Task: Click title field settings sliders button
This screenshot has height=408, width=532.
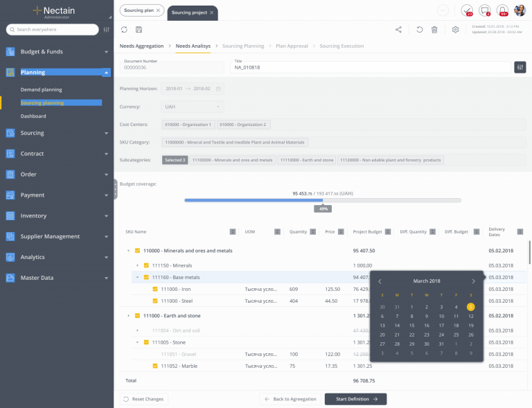Action: coord(520,67)
